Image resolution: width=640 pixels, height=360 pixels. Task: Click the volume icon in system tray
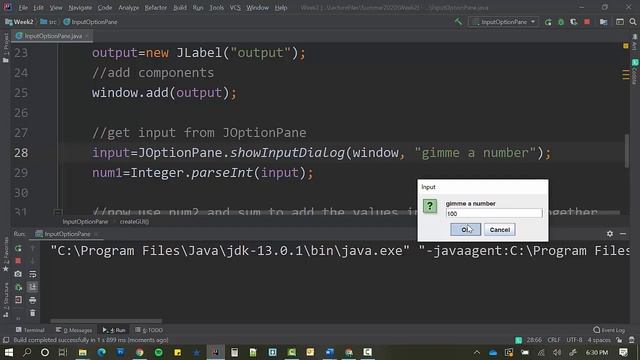click(557, 352)
